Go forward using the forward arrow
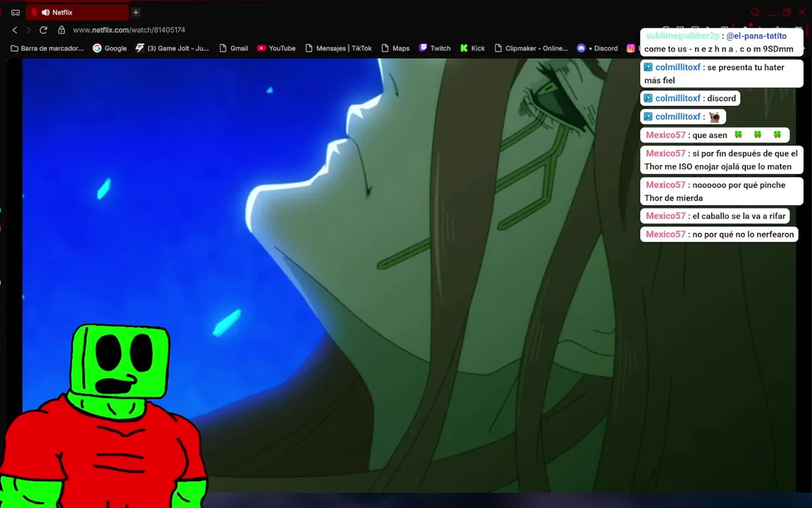 click(x=28, y=30)
